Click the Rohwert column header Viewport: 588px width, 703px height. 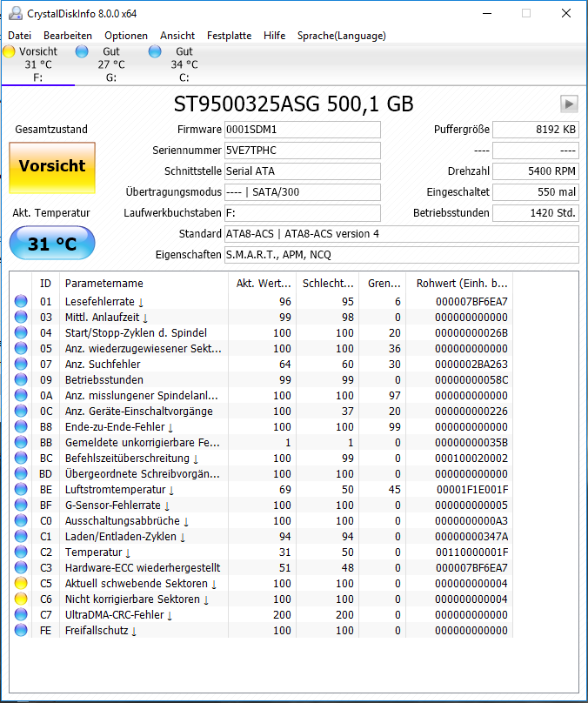[459, 284]
